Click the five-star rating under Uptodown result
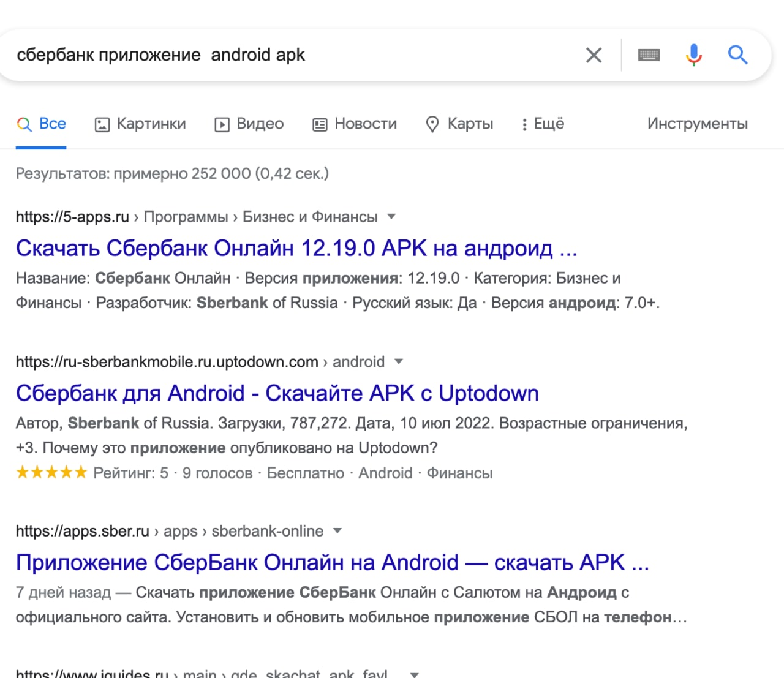This screenshot has width=784, height=678. (51, 472)
